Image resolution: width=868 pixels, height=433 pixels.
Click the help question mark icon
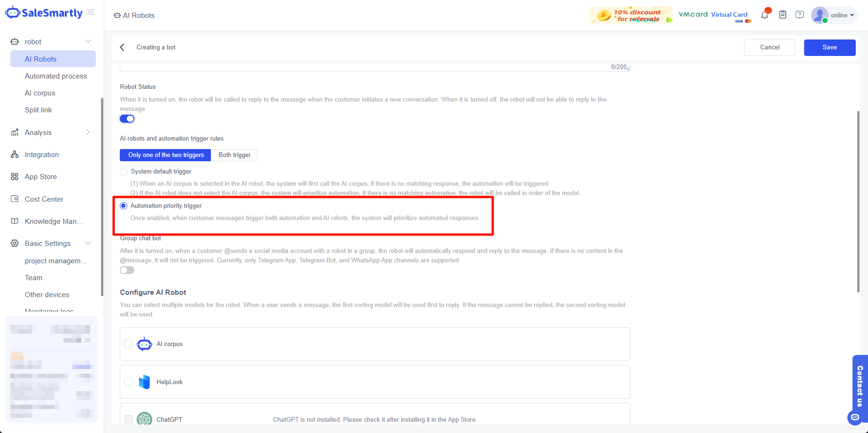(799, 15)
